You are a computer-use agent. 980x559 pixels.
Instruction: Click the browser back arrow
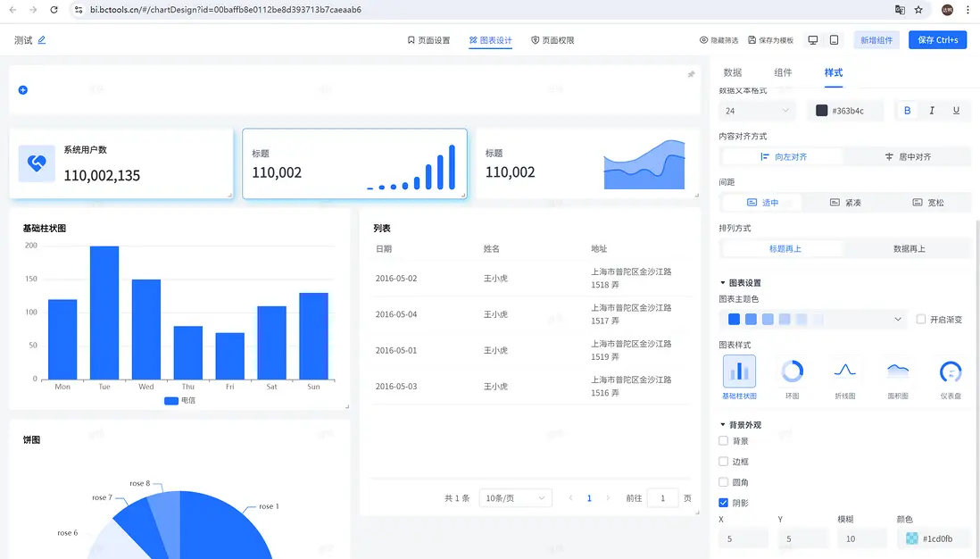tap(13, 10)
